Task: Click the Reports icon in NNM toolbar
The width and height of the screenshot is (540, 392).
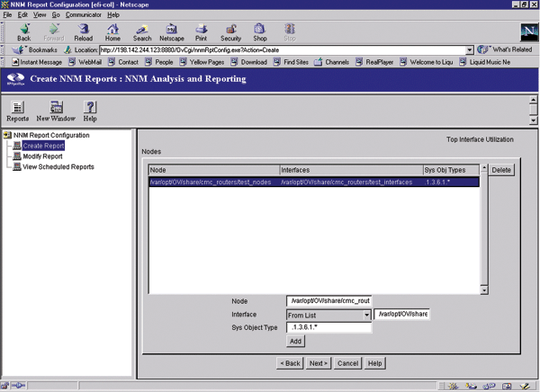Action: (x=18, y=111)
